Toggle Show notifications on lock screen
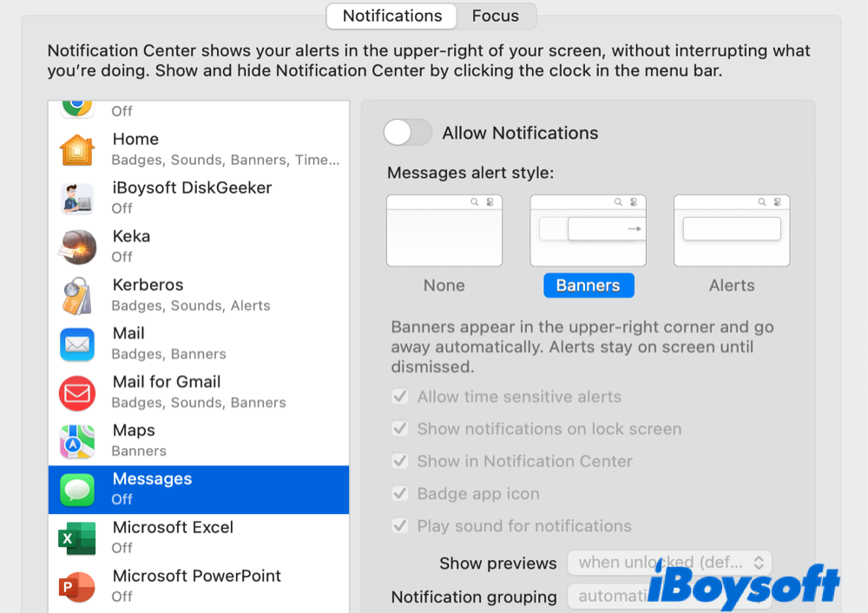 click(400, 429)
